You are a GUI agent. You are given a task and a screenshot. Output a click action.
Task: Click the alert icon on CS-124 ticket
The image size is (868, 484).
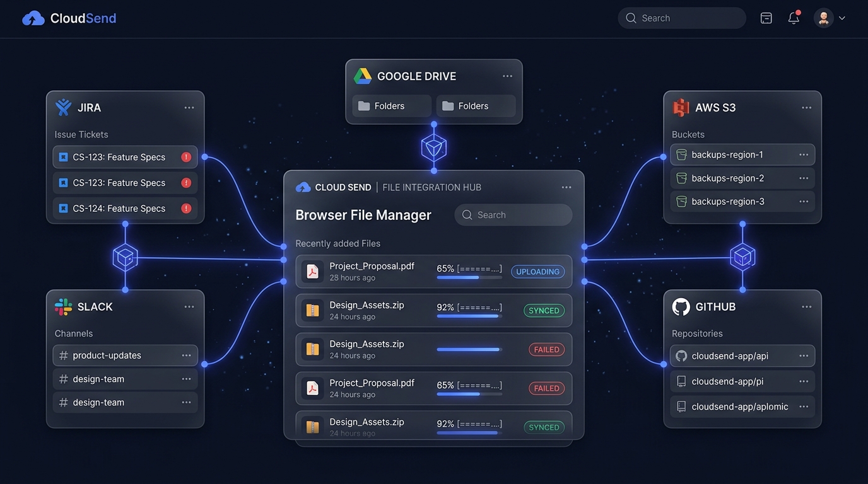[x=186, y=209]
